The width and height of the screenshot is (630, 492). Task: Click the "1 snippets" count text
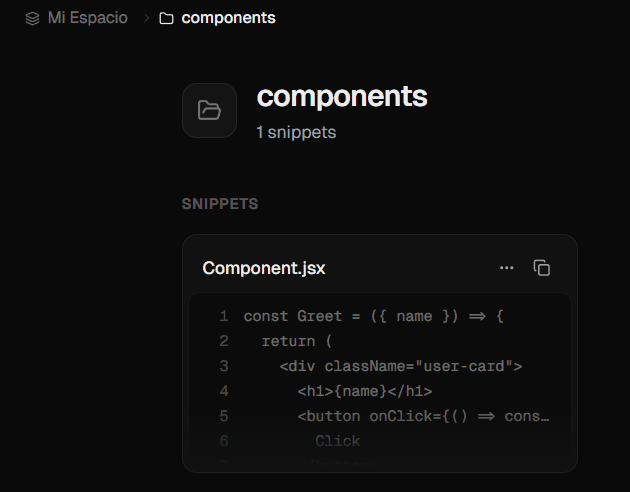coord(296,132)
